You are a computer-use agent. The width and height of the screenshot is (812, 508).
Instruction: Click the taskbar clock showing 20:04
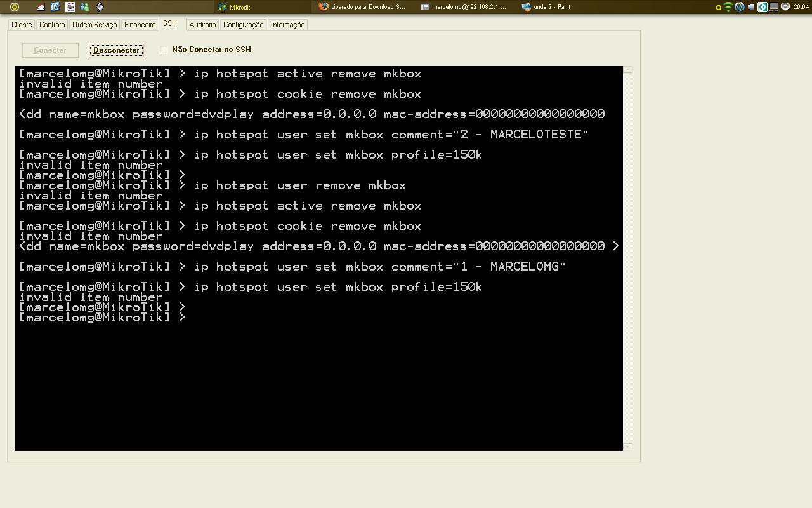(801, 7)
